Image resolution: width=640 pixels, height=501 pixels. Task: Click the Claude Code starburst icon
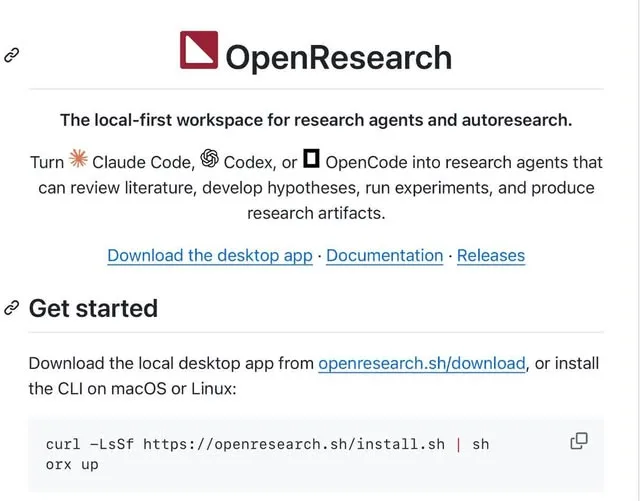78,158
